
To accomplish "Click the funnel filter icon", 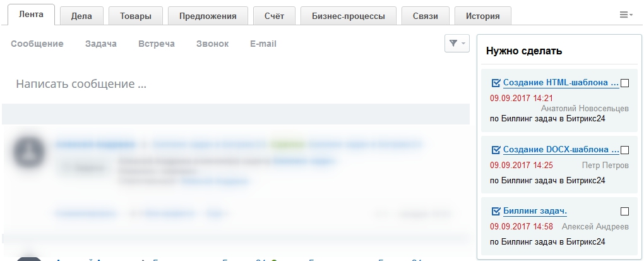I will pyautogui.click(x=453, y=44).
